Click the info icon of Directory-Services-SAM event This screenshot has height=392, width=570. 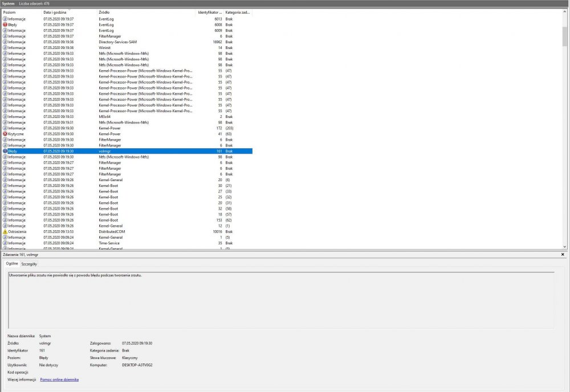[5, 42]
